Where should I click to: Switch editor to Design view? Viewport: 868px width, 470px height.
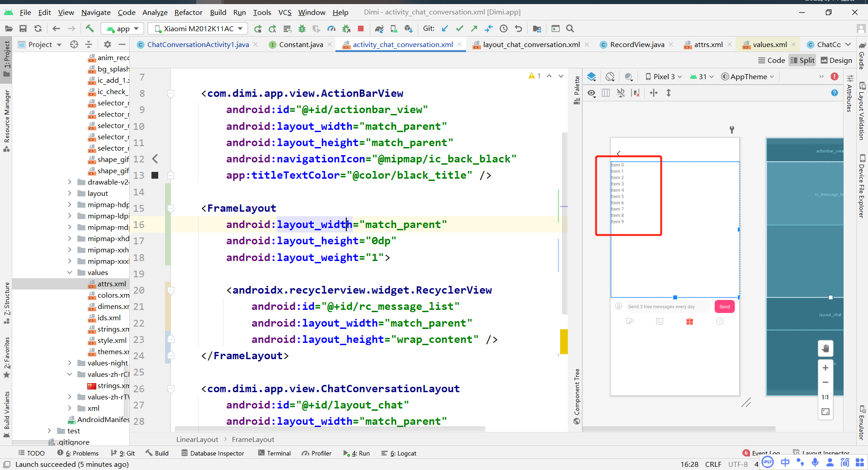click(836, 60)
